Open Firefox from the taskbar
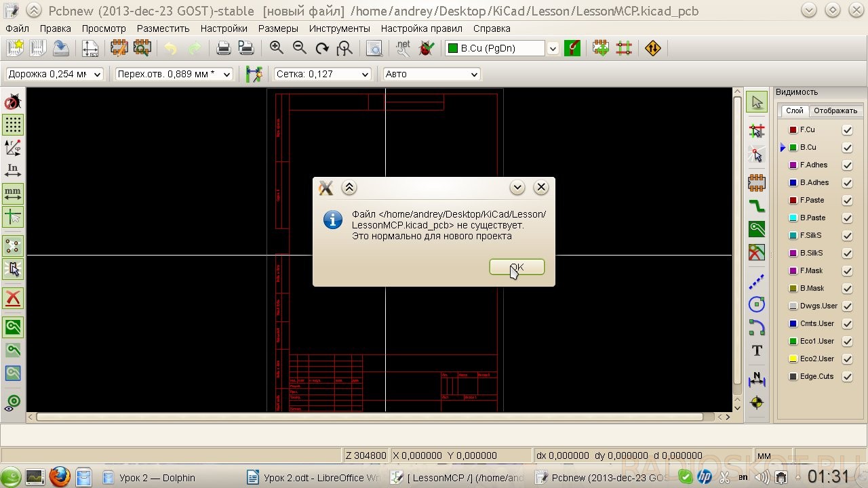 click(x=60, y=477)
